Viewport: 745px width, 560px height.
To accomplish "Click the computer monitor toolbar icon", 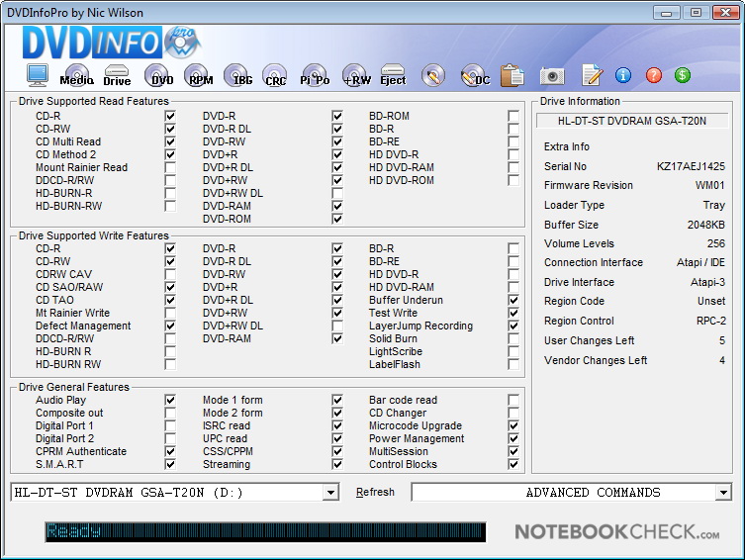I will 37,75.
